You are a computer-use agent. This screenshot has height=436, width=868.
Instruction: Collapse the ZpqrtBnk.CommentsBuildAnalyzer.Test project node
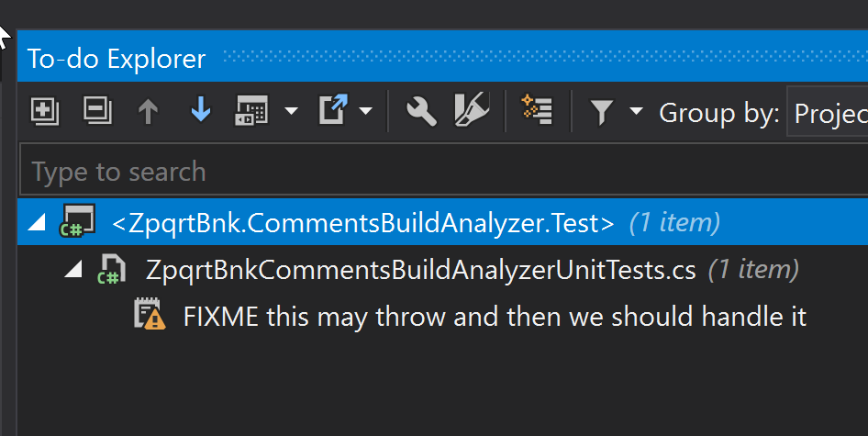(x=37, y=222)
